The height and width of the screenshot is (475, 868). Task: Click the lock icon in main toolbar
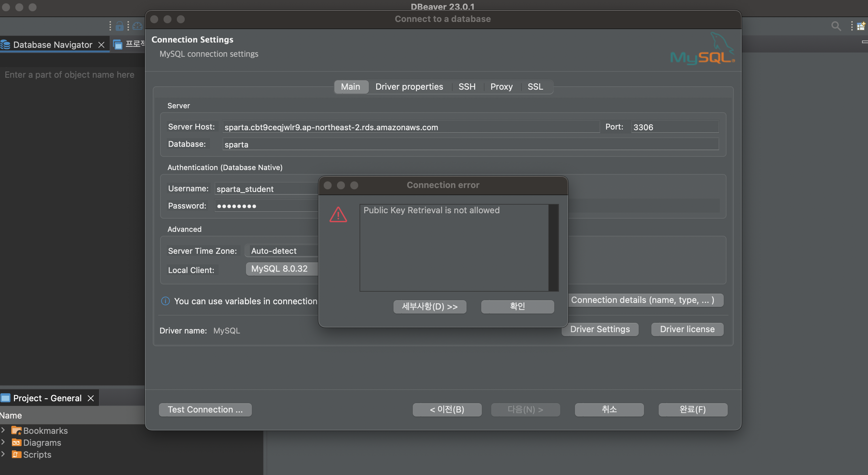point(119,26)
